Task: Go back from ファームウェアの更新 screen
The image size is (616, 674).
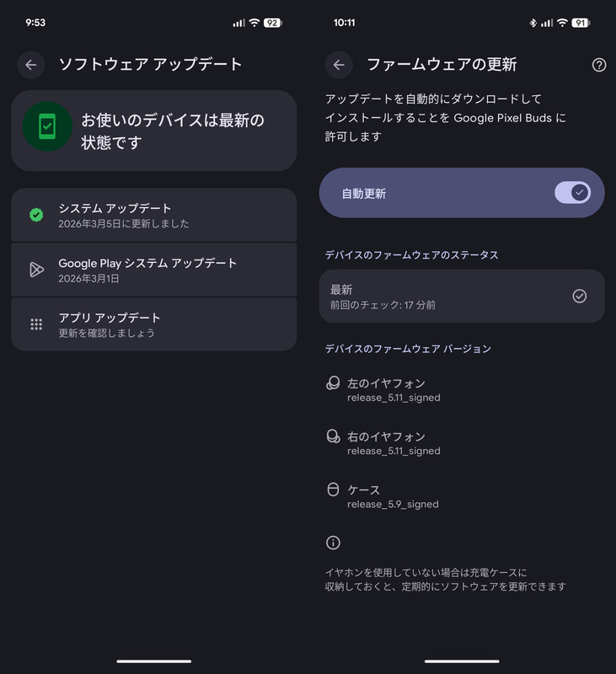Action: pyautogui.click(x=339, y=65)
